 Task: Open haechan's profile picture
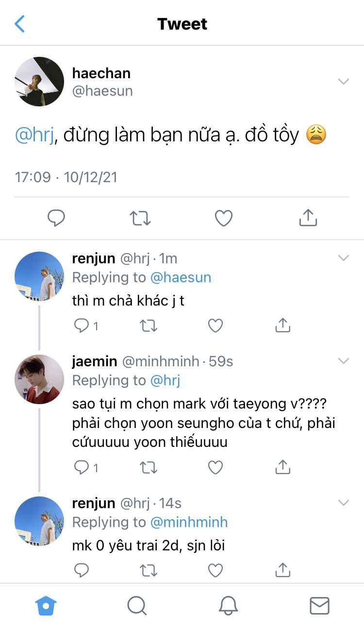(x=39, y=82)
